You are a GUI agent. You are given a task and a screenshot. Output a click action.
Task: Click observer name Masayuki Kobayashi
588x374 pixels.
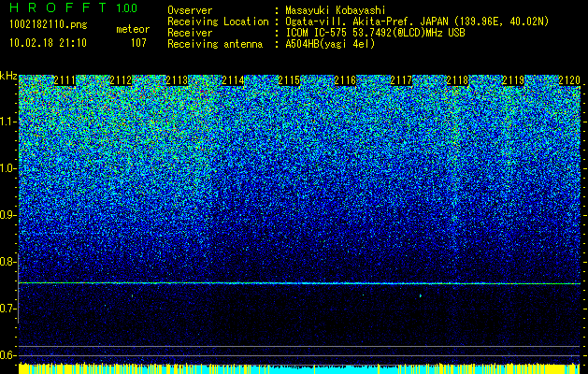point(336,10)
